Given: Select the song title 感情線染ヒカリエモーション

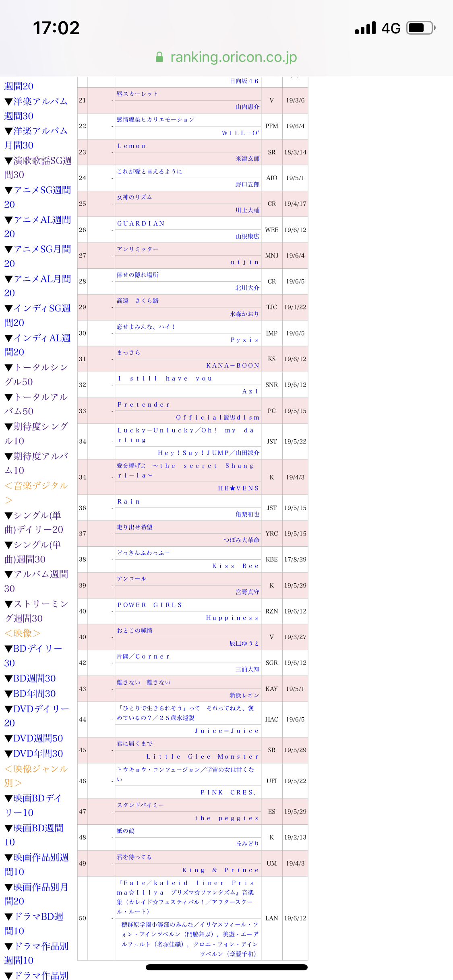Looking at the screenshot, I should click(x=155, y=119).
